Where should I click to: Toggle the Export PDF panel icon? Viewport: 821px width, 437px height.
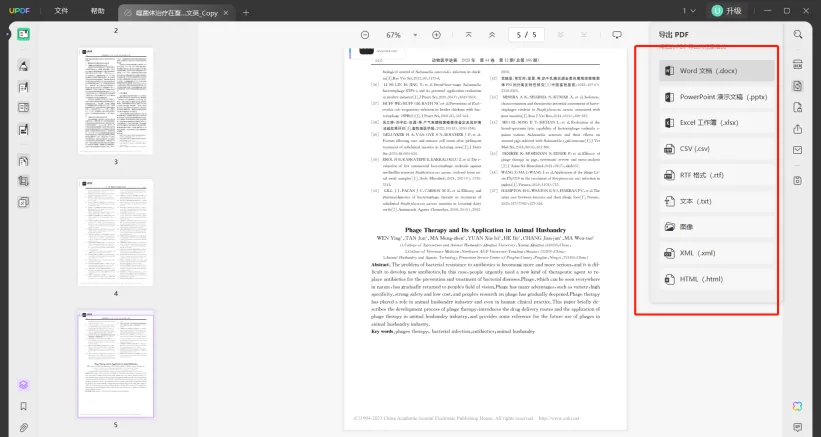tap(797, 86)
